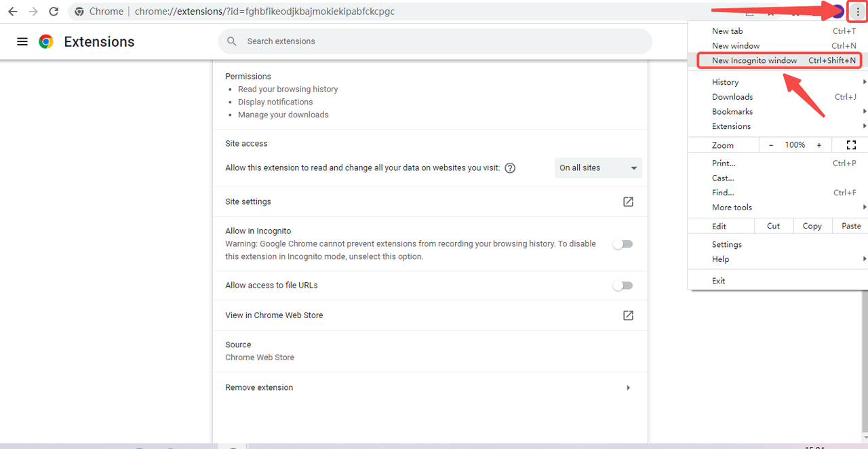Open the 'On all sites' site access dropdown
Screen dimensions: 868x449
coord(598,168)
